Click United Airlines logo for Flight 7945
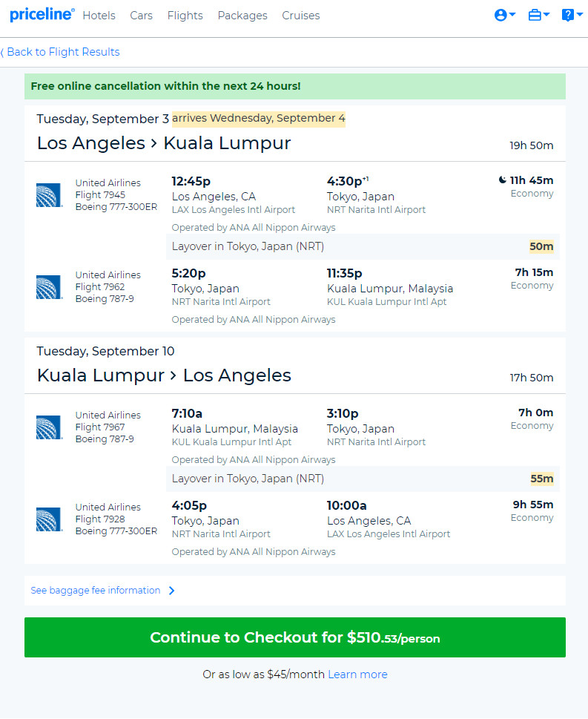This screenshot has width=588, height=719. (49, 195)
